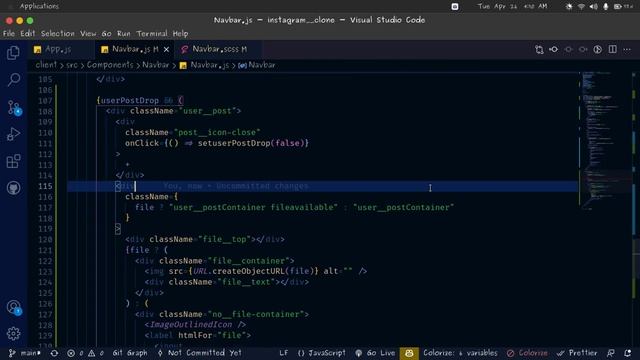640x360 pixels.
Task: Change the LF end of line sequence
Action: [284, 353]
